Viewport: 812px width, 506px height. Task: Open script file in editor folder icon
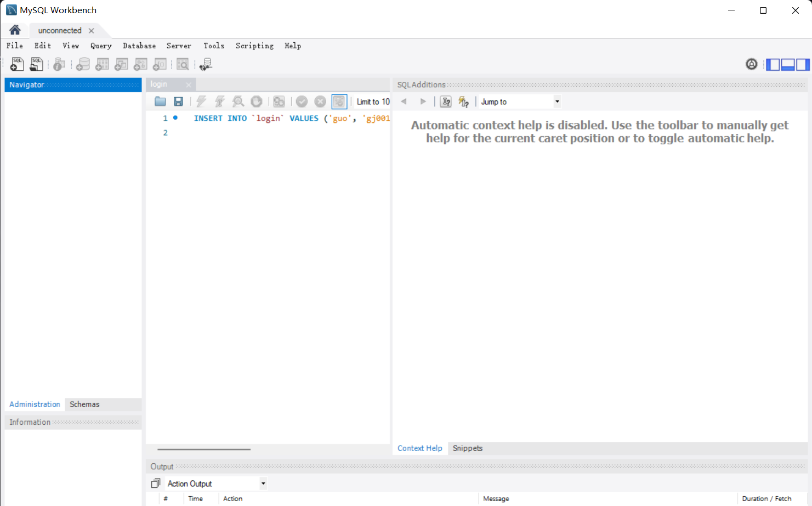pos(160,102)
